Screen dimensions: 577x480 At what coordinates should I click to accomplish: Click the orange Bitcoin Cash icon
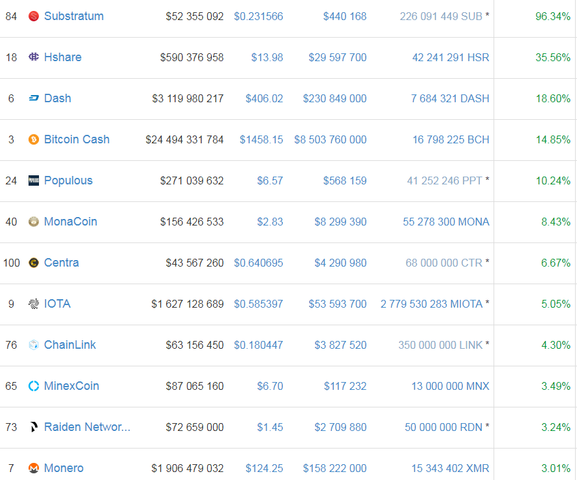(33, 140)
